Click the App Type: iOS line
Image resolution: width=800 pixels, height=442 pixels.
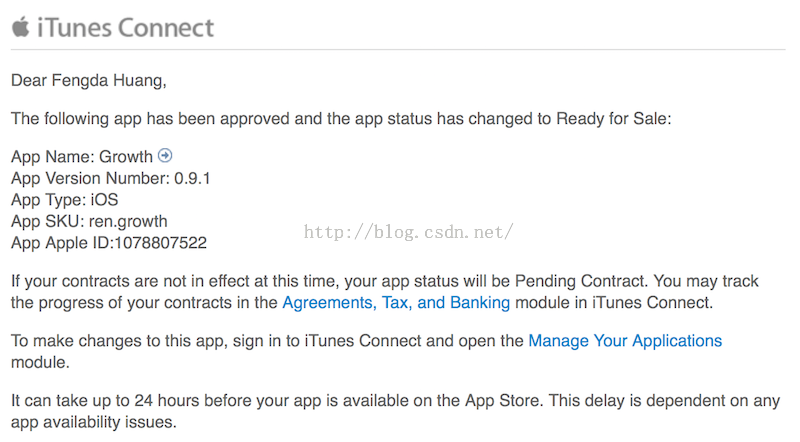pyautogui.click(x=65, y=200)
